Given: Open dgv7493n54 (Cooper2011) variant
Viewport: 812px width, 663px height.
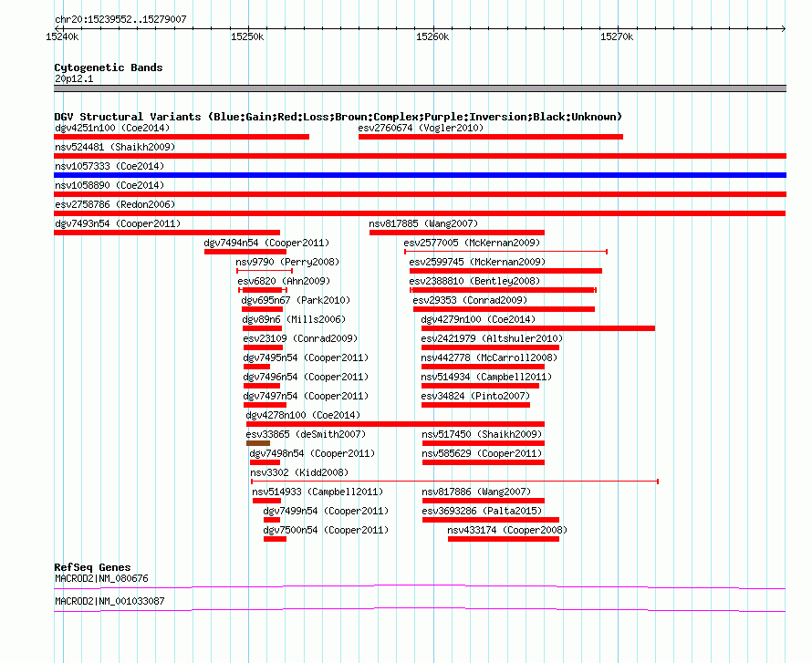Looking at the screenshot, I should [x=118, y=223].
